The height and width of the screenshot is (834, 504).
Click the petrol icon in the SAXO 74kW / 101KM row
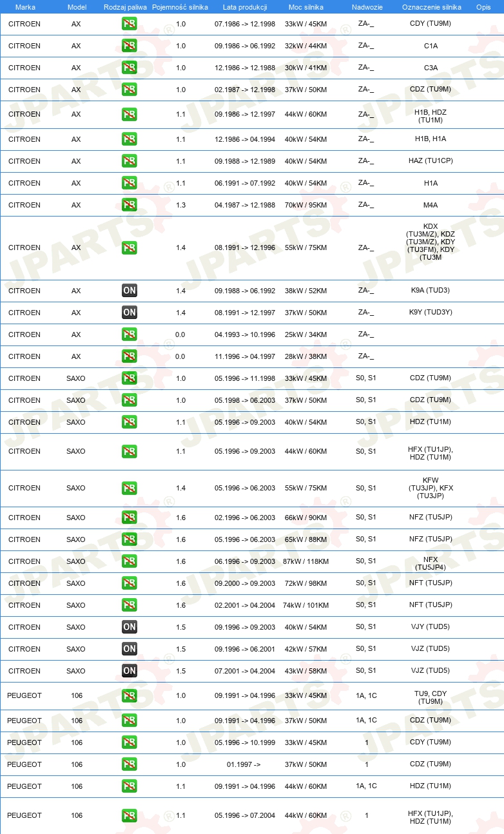click(x=130, y=605)
